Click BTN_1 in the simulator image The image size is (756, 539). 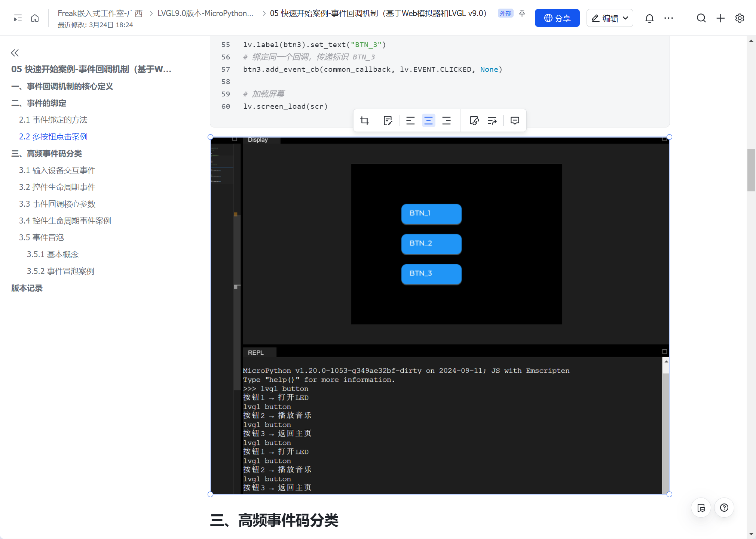[x=431, y=213]
